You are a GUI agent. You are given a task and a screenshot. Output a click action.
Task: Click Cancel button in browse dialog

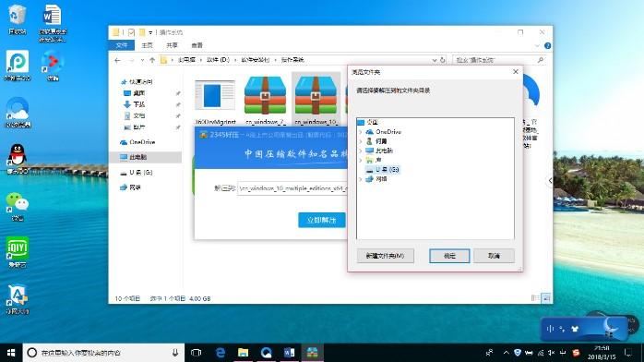pos(495,256)
